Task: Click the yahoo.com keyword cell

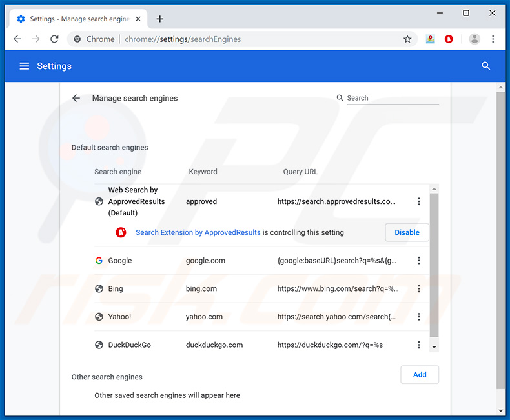Action: [204, 317]
